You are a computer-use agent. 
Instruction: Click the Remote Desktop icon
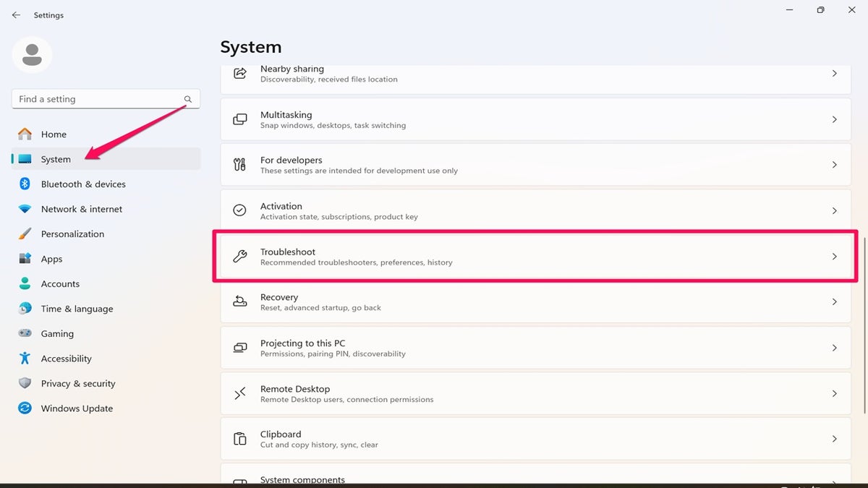[x=240, y=393]
